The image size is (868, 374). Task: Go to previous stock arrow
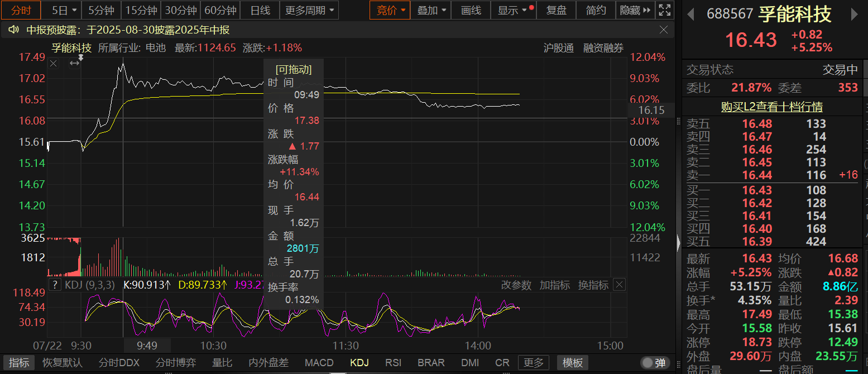pos(691,14)
